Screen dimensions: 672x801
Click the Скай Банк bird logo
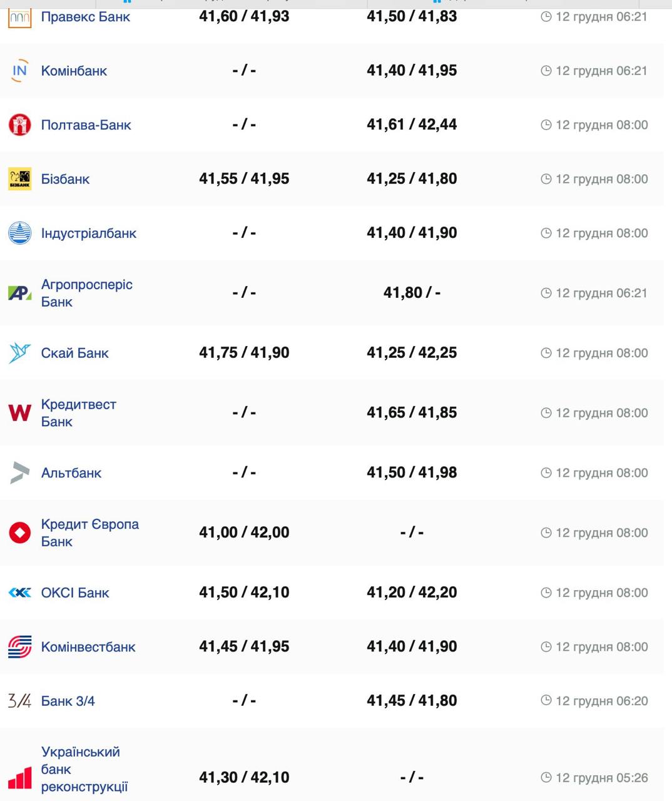[20, 353]
